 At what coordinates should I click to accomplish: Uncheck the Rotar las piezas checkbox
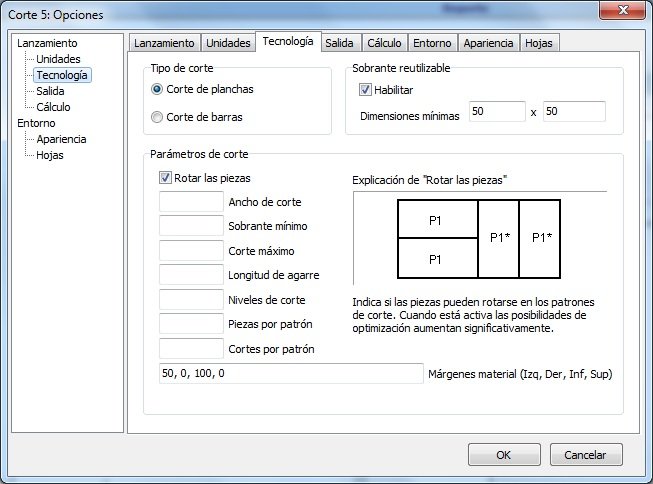tap(166, 178)
